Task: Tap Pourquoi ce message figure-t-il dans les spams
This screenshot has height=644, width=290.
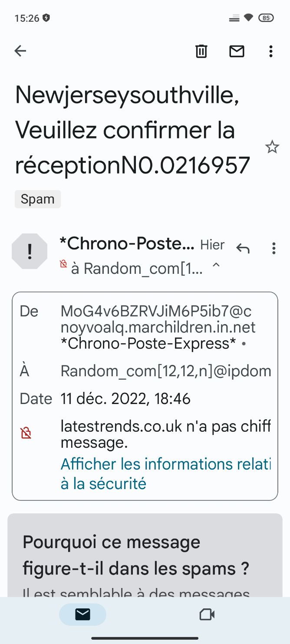Action: coord(136,555)
